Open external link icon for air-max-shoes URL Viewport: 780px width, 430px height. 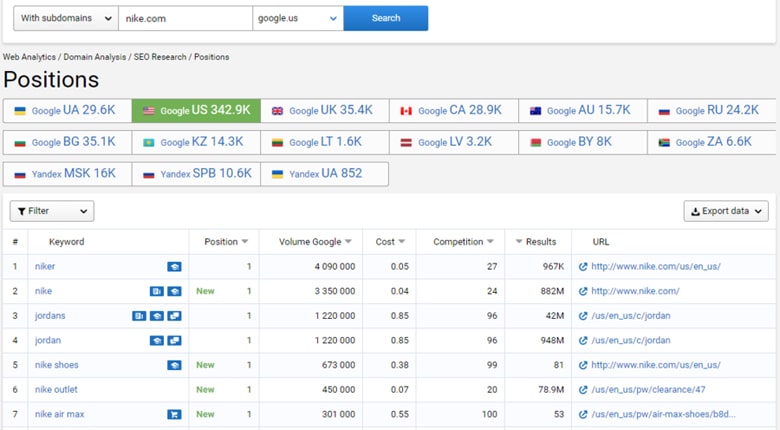point(583,414)
